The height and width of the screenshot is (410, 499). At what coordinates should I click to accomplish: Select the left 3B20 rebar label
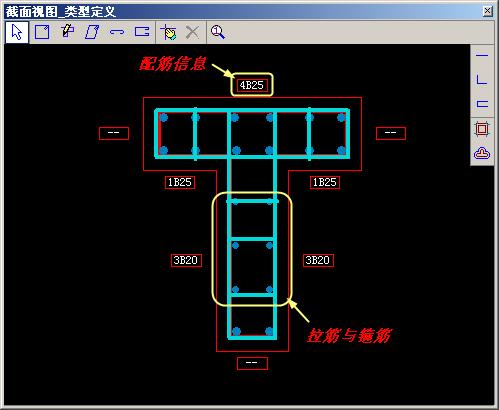click(x=186, y=260)
